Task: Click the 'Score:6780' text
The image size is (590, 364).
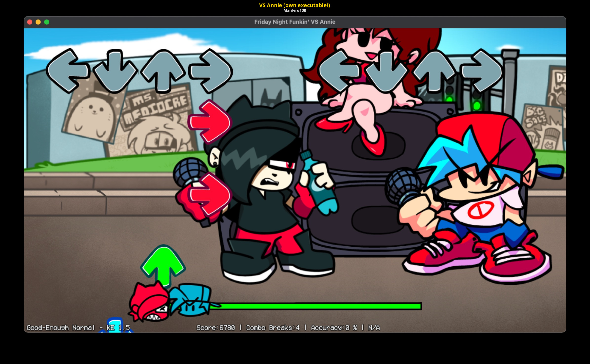Action: pos(216,328)
